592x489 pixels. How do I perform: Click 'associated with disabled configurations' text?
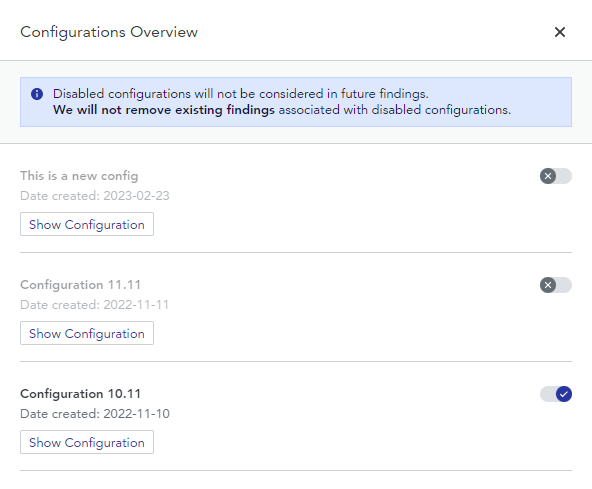[395, 110]
